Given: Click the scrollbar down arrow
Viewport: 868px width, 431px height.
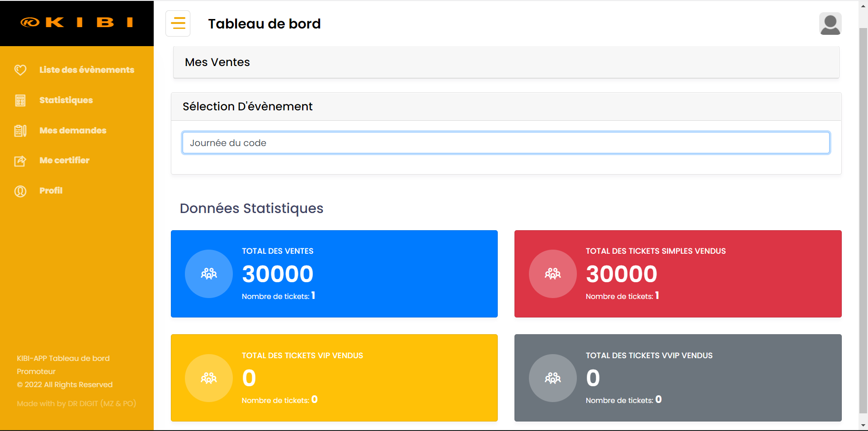Looking at the screenshot, I should click(x=863, y=426).
